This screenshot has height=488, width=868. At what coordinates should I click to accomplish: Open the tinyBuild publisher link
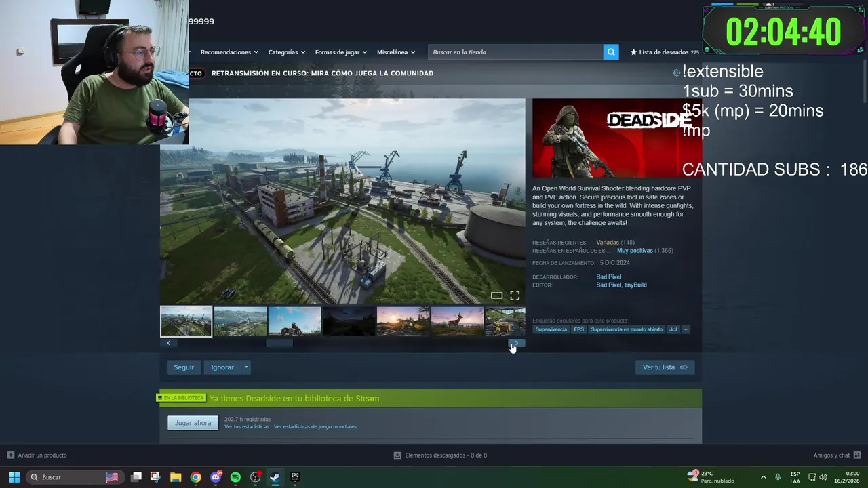[635, 285]
